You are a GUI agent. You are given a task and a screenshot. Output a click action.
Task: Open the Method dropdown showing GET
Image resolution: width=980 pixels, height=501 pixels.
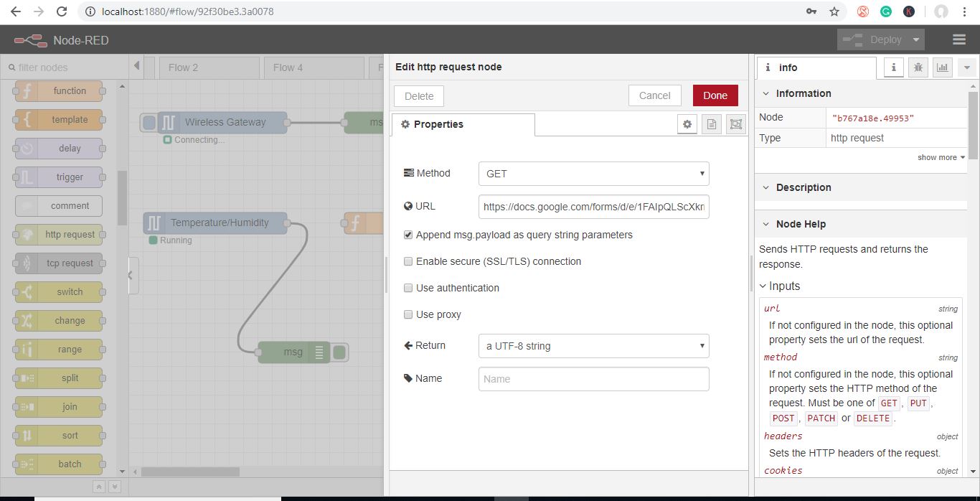pos(593,174)
